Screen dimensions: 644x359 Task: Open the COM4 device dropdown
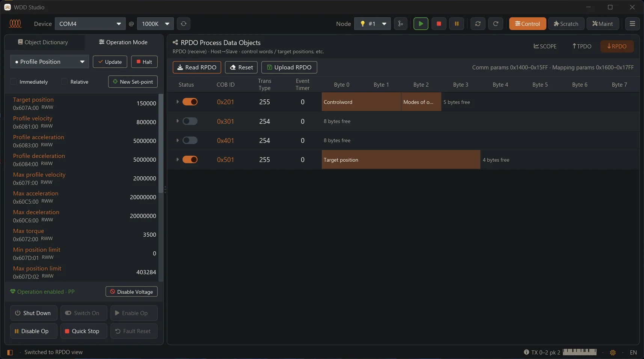[x=90, y=24]
